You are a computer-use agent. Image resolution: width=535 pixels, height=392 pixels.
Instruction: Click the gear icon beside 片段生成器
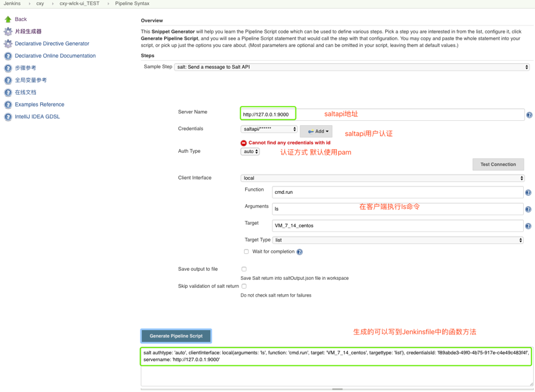tap(8, 32)
